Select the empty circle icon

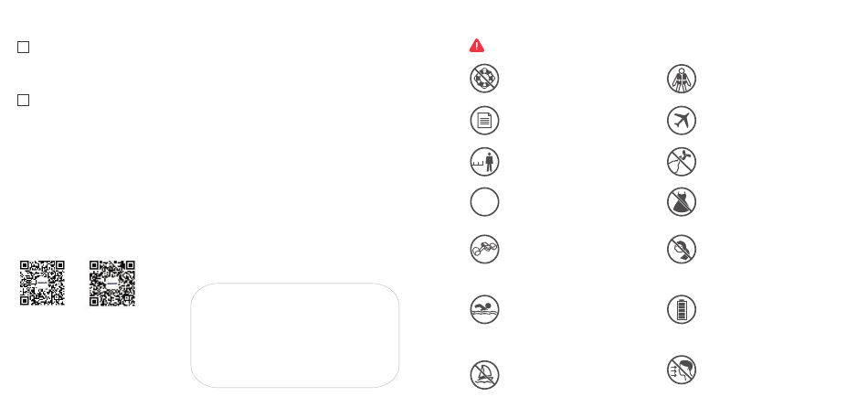pyautogui.click(x=484, y=202)
